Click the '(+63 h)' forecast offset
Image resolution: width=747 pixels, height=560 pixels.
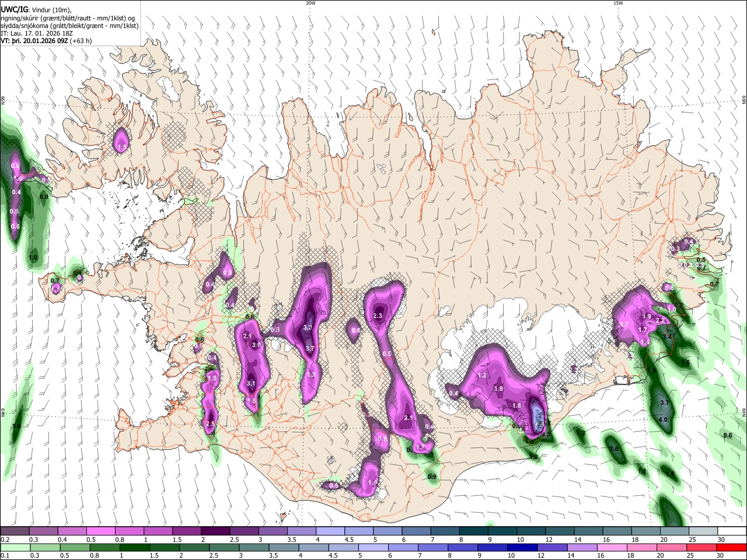pyautogui.click(x=81, y=41)
